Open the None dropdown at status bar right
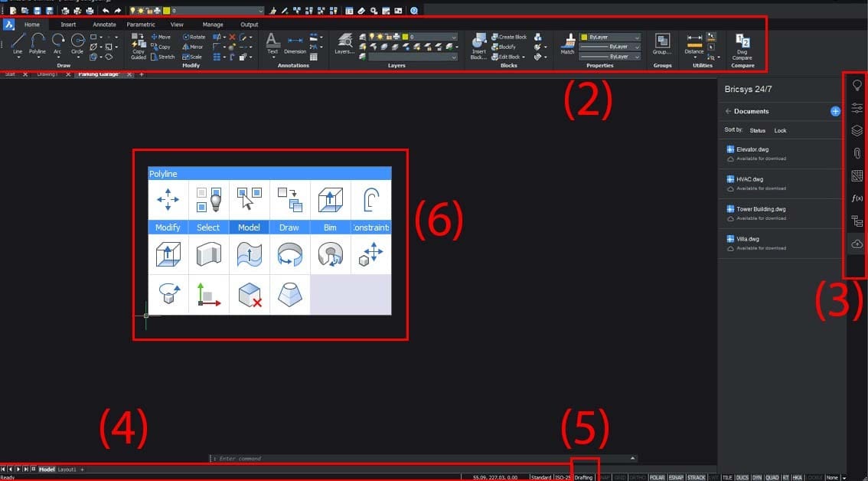The height and width of the screenshot is (481, 868). point(836,476)
